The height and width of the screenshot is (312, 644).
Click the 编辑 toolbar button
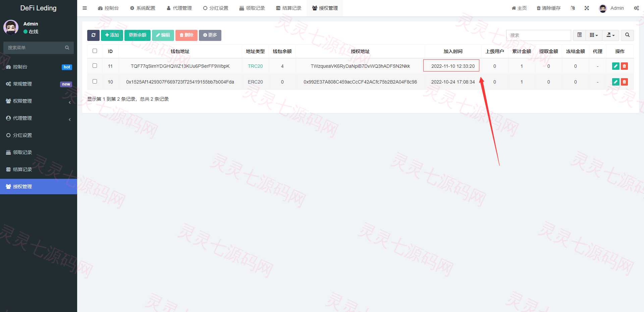(163, 35)
